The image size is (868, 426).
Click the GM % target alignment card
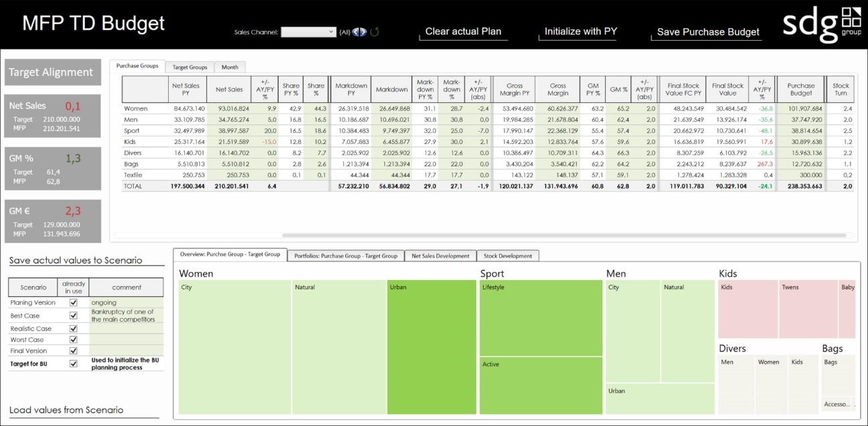52,169
